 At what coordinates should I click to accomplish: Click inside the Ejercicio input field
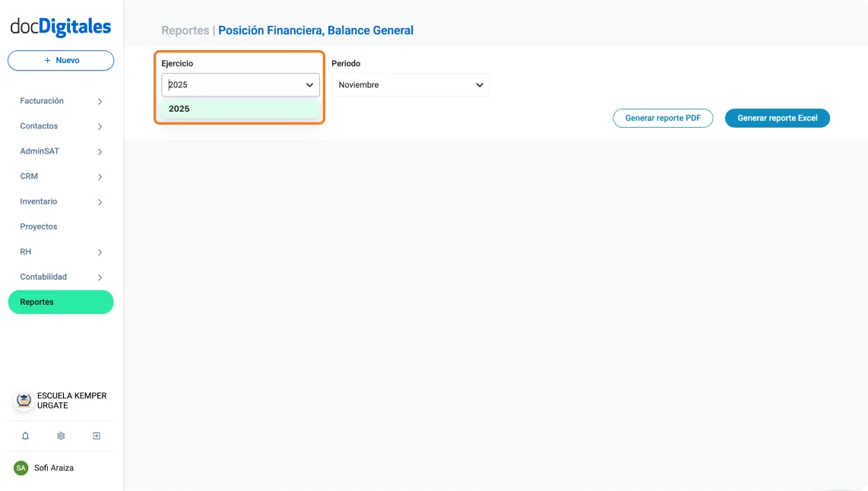pyautogui.click(x=228, y=85)
